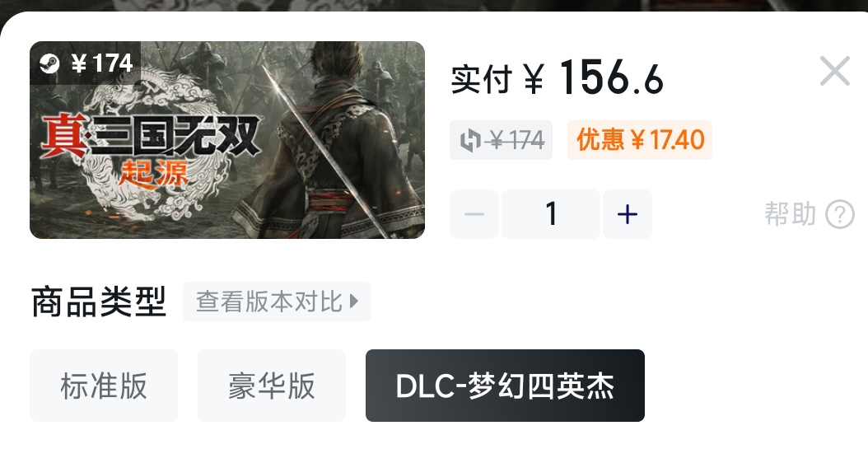This screenshot has width=868, height=463.
Task: Open the warrior artwork game cover thumbnail
Action: 227,140
